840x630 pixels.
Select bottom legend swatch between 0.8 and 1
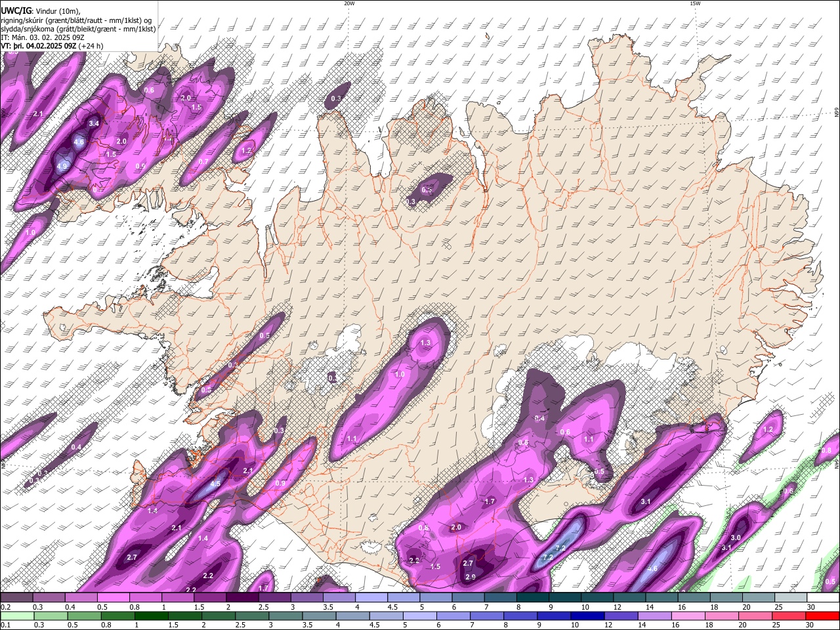click(x=117, y=616)
